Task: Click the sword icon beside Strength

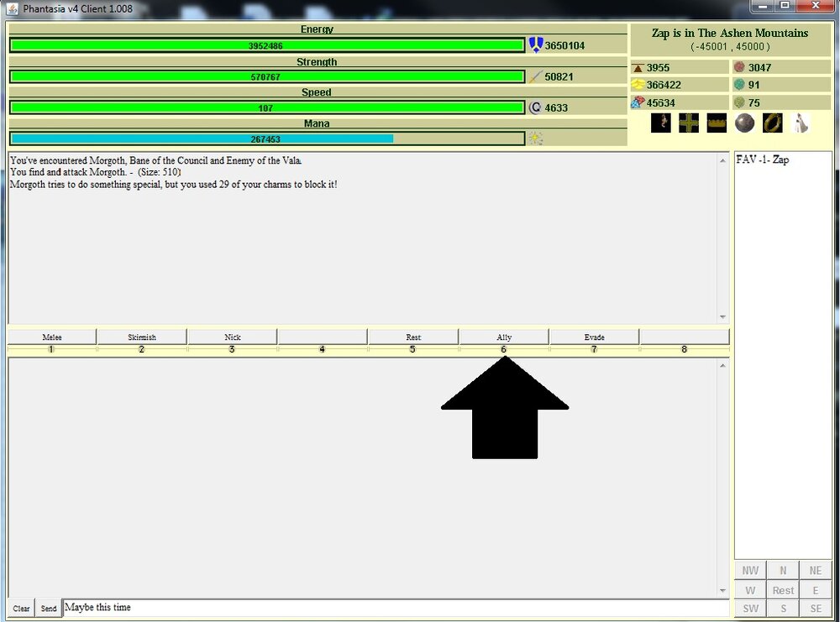Action: pos(535,76)
